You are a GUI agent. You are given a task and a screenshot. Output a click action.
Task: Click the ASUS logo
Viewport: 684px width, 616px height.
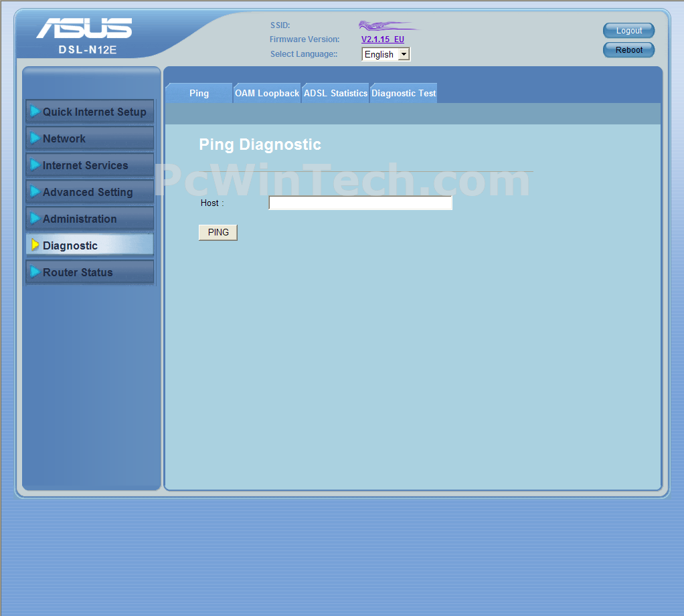point(84,28)
